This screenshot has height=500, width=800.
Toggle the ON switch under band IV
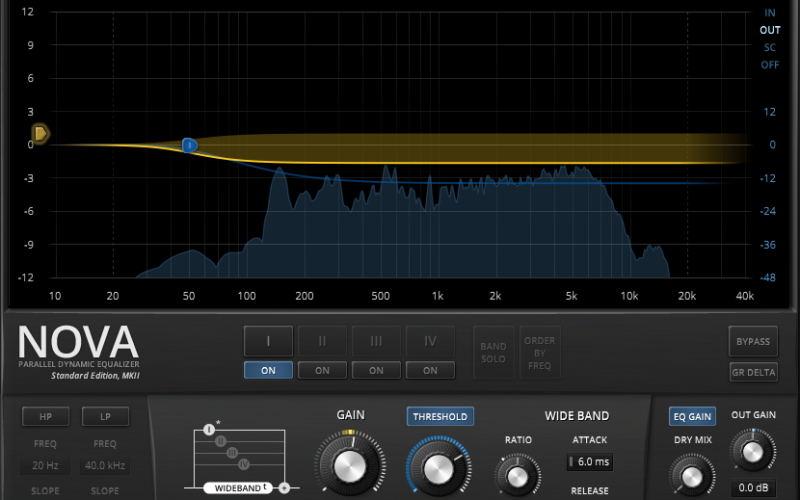pyautogui.click(x=430, y=370)
